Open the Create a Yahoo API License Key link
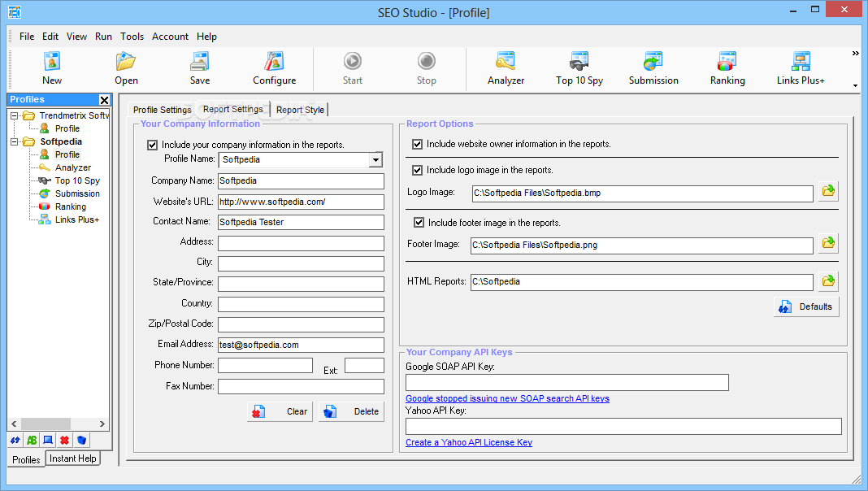Image resolution: width=868 pixels, height=491 pixels. click(x=468, y=442)
